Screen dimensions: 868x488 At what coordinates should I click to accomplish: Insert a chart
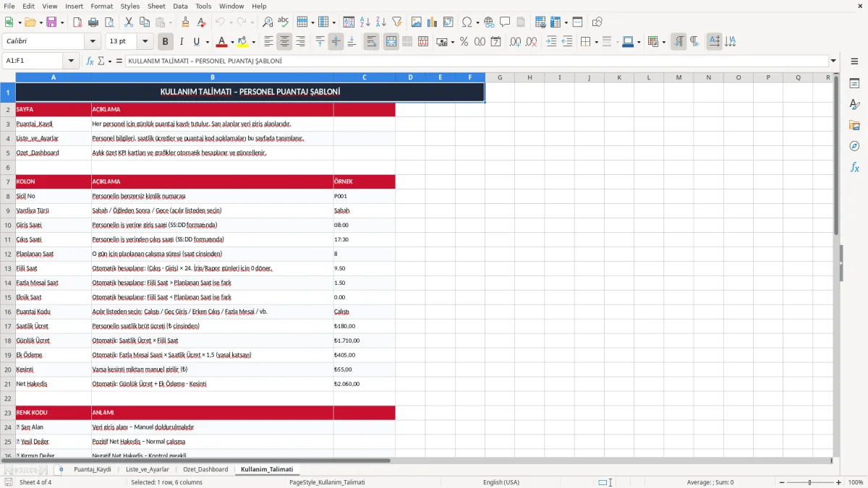coord(433,22)
